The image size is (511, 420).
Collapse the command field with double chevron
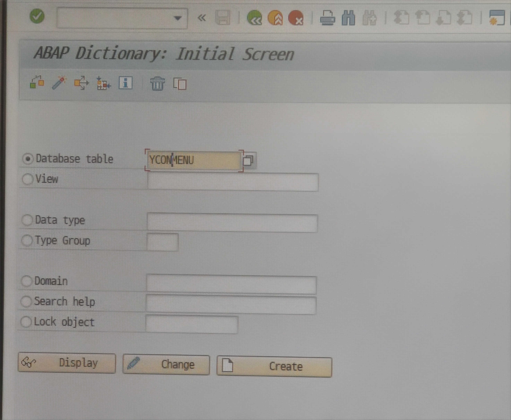tap(202, 18)
